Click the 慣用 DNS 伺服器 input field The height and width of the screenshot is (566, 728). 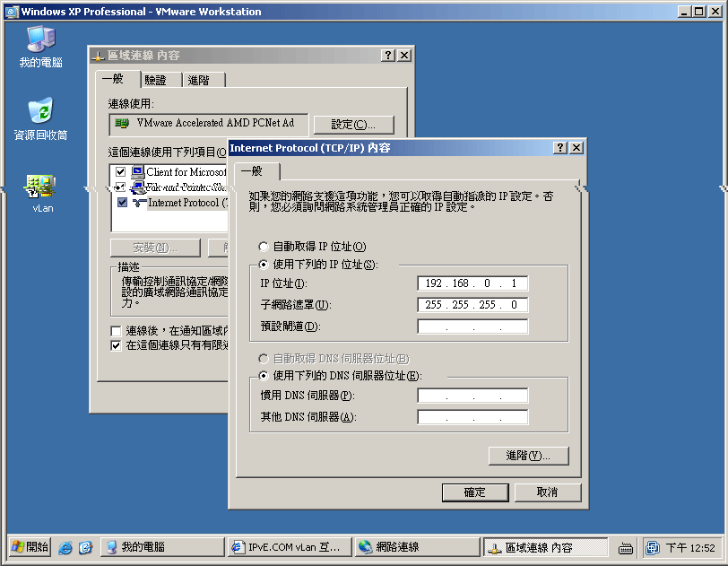click(x=472, y=395)
